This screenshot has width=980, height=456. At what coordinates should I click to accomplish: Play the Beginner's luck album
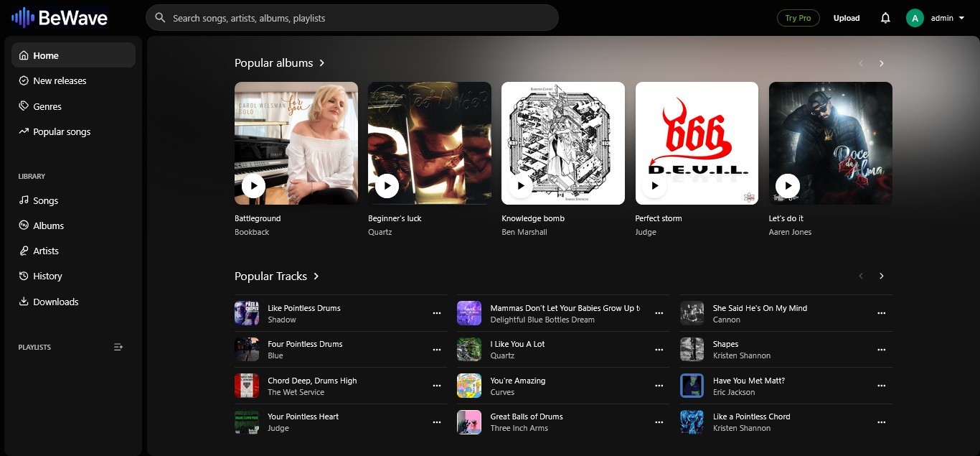387,186
